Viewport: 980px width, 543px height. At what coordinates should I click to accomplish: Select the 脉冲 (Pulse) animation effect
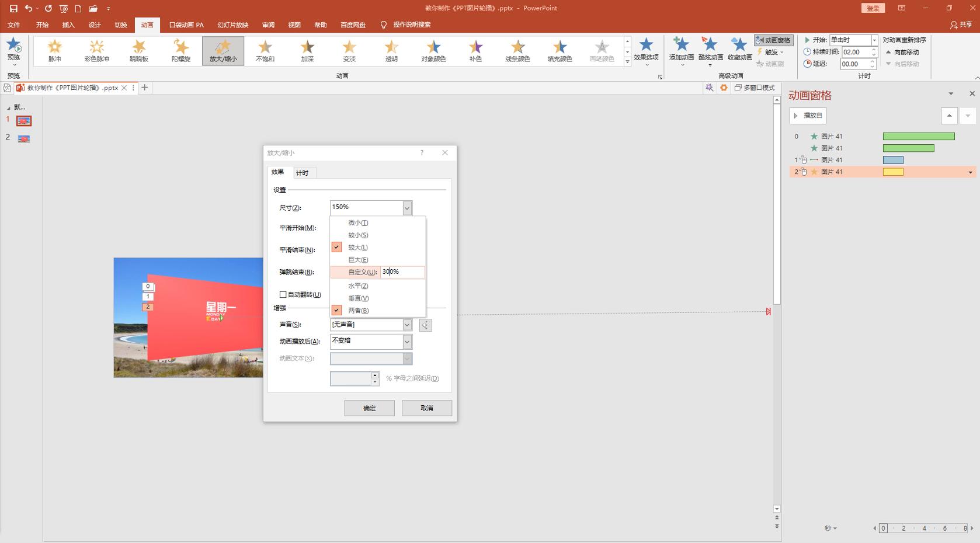pyautogui.click(x=54, y=51)
